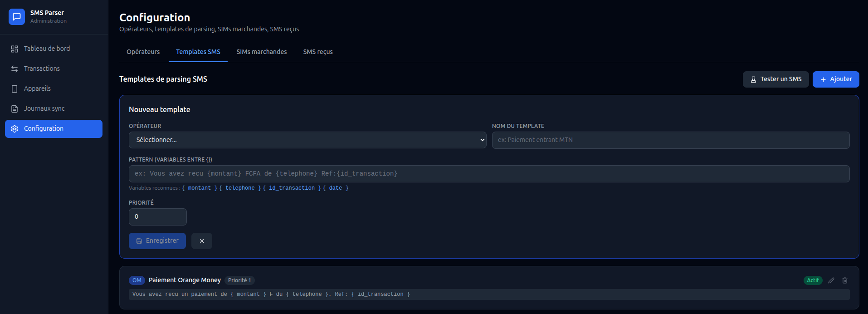Click into the Pattern input field
The height and width of the screenshot is (314, 868).
tap(488, 174)
